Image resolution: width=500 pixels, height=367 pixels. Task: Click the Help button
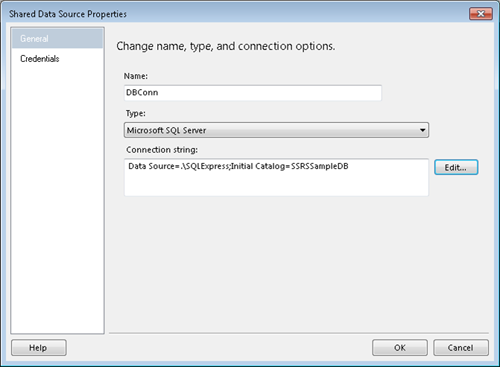39,348
